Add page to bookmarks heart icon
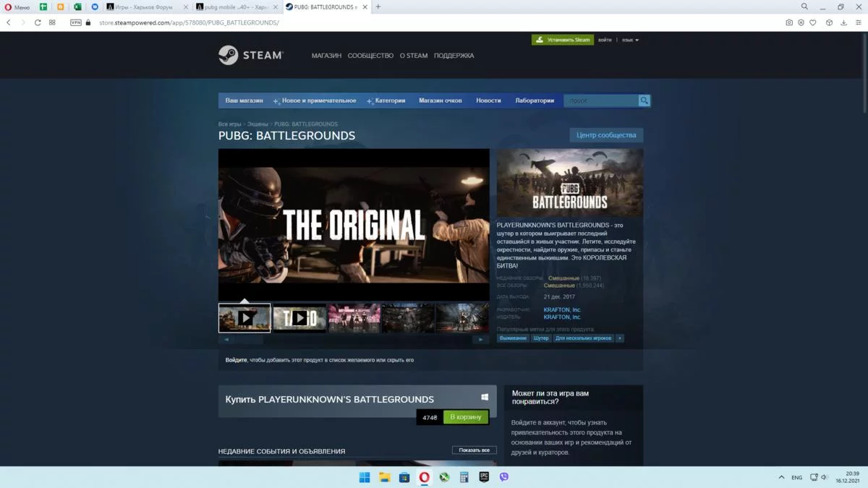The width and height of the screenshot is (868, 488). pyautogui.click(x=813, y=22)
